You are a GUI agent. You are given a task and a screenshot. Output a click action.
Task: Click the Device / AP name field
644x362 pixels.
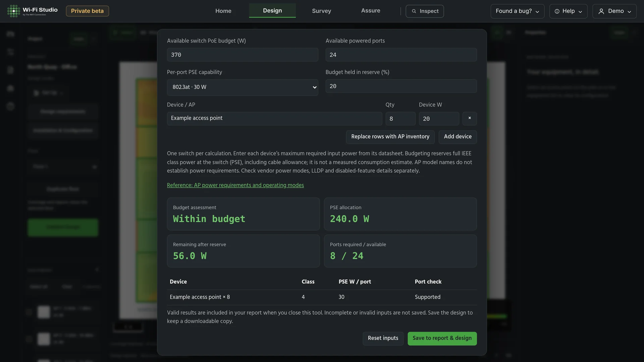click(x=274, y=118)
